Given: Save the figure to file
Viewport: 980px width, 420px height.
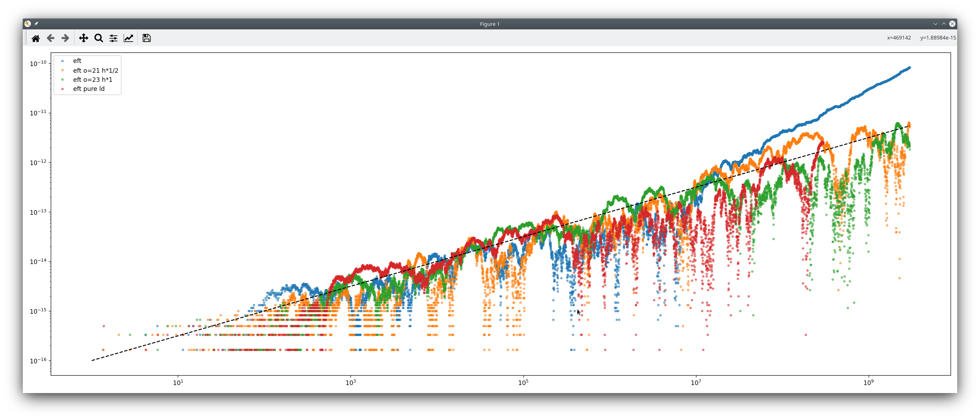Looking at the screenshot, I should coord(146,38).
